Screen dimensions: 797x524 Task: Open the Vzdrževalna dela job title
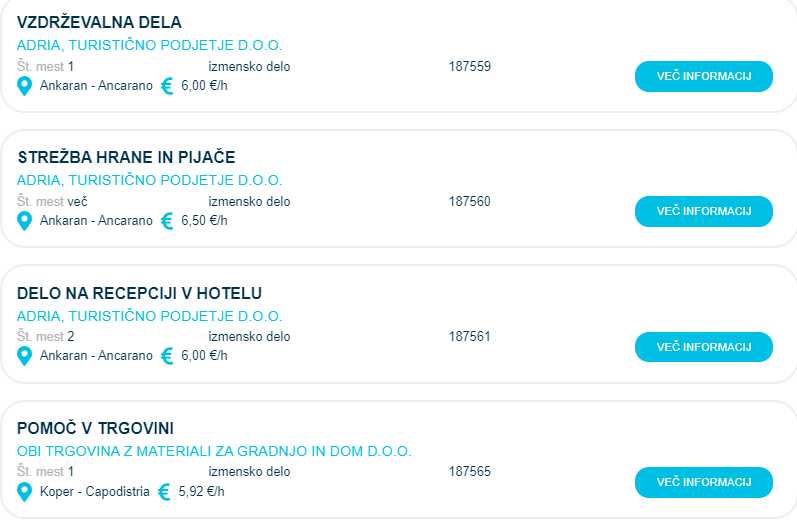[99, 22]
